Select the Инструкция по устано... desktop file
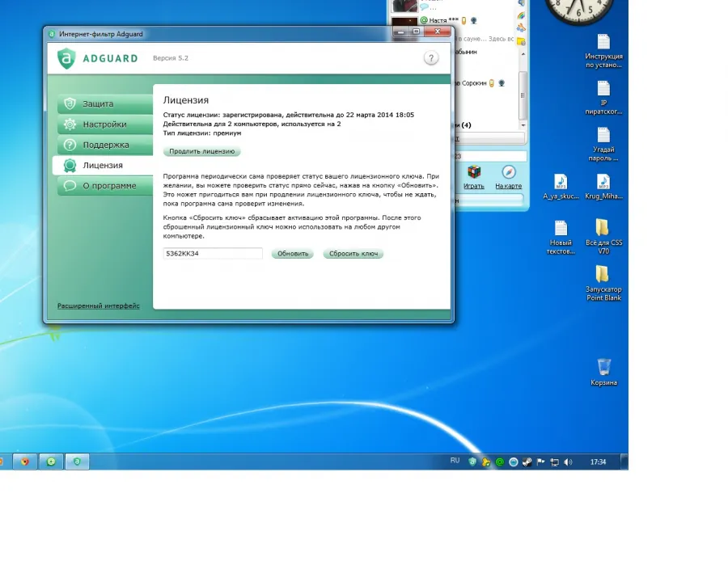The height and width of the screenshot is (582, 728). pyautogui.click(x=603, y=51)
